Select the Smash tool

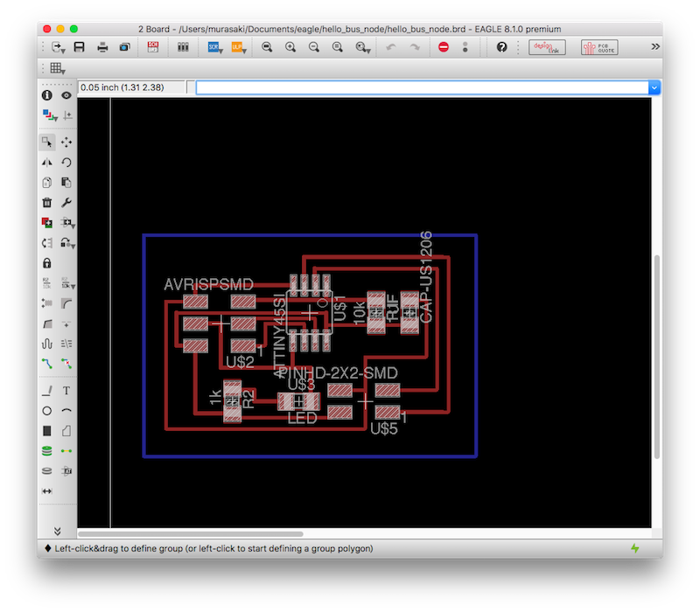pyautogui.click(x=47, y=303)
